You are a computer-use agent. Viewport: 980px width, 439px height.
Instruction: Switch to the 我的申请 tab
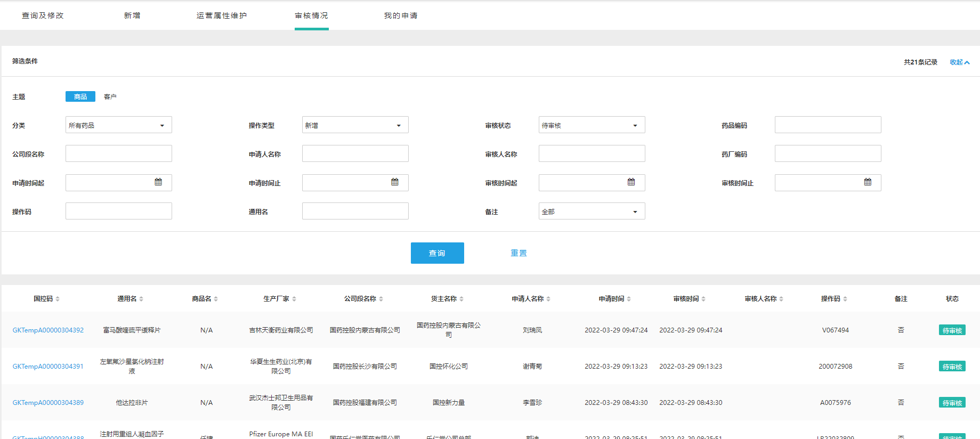[x=401, y=15]
